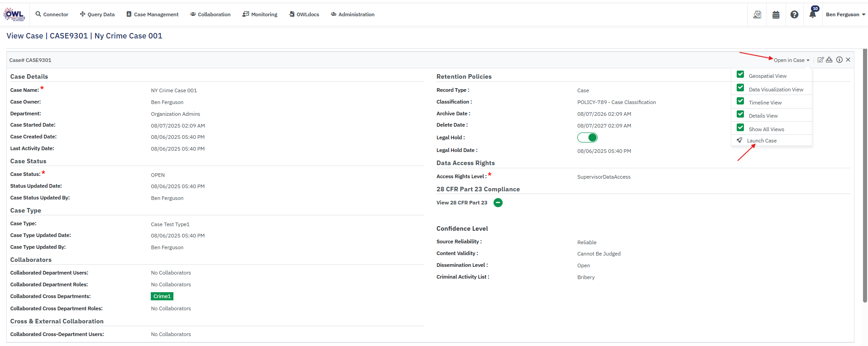Expand the Ben Ferguson user menu
The image size is (868, 346).
[845, 14]
